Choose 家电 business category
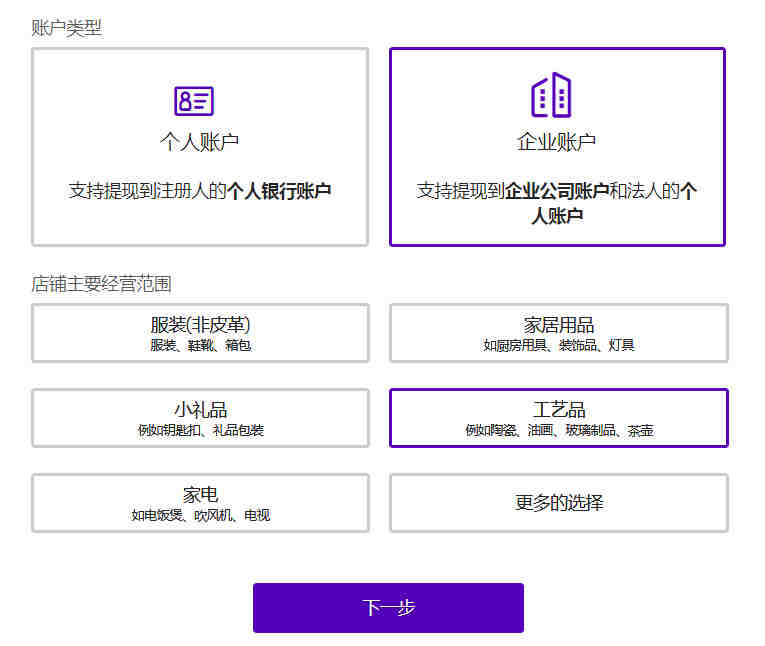Viewport: 765px width, 646px height. pos(200,503)
